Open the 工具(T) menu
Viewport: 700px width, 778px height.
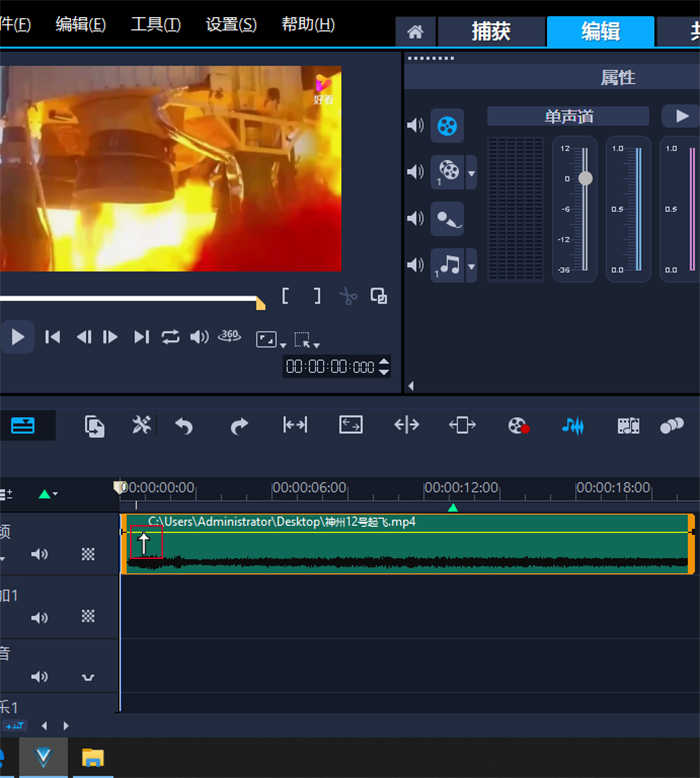click(155, 25)
